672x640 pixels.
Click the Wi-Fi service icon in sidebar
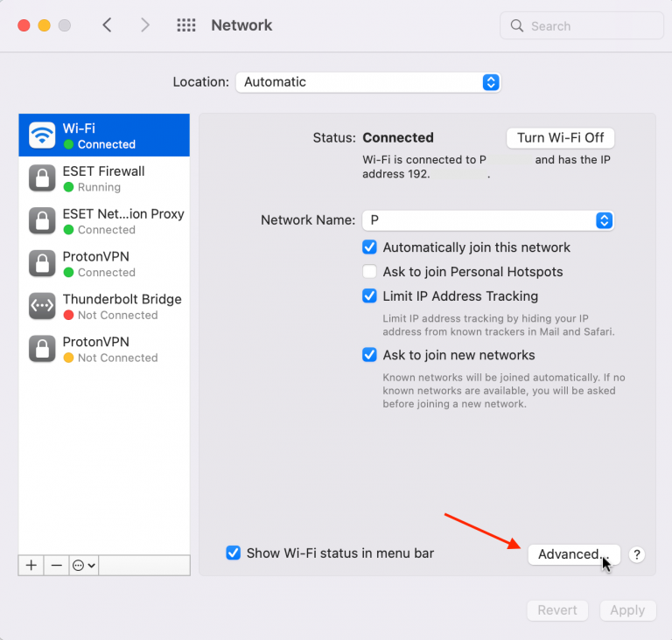[x=42, y=135]
